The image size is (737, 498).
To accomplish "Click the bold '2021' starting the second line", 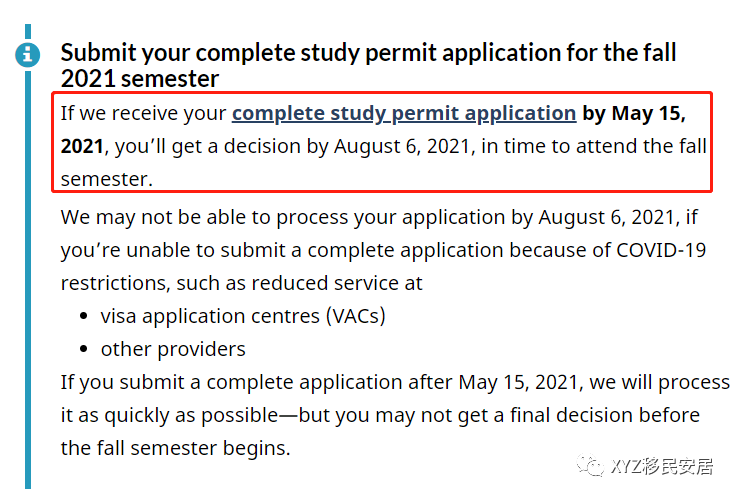I will [x=82, y=146].
